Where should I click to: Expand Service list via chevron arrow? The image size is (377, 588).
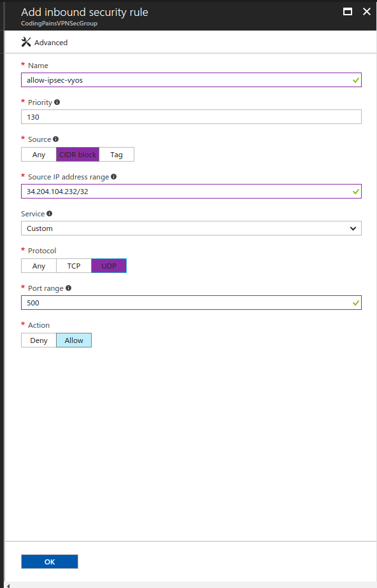[x=353, y=228]
